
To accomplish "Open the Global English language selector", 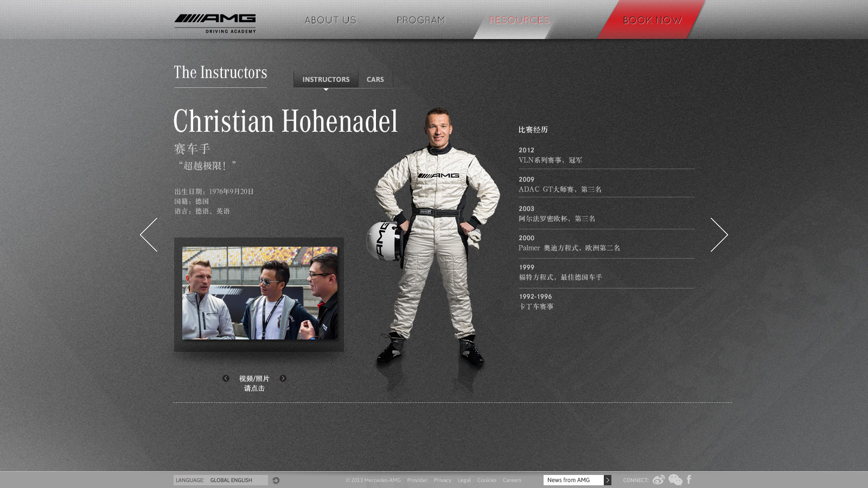I will pos(221,480).
